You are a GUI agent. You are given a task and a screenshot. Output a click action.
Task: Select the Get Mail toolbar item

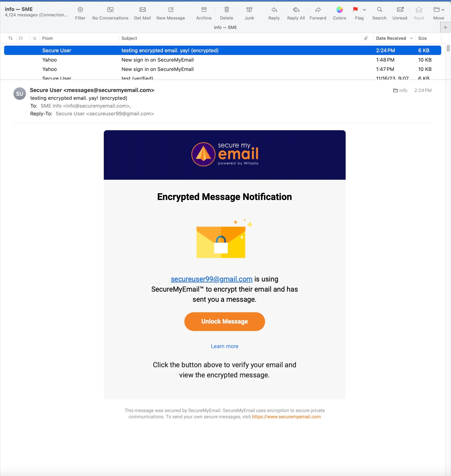pyautogui.click(x=142, y=13)
